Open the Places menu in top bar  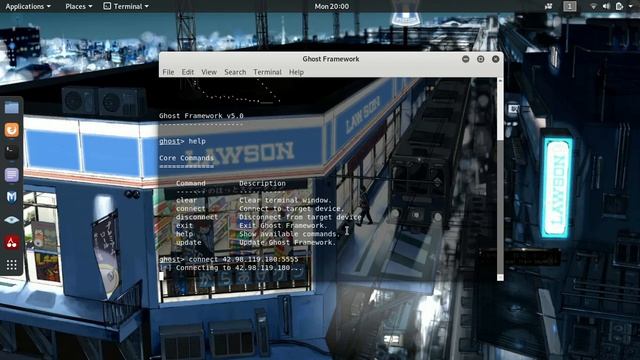tap(78, 6)
